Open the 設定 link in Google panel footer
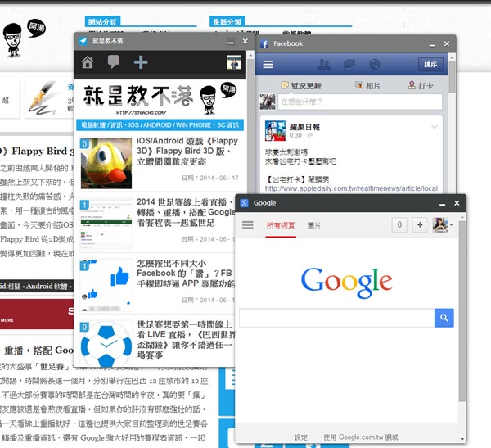Screen dimensions: 491x448 tap(300, 437)
